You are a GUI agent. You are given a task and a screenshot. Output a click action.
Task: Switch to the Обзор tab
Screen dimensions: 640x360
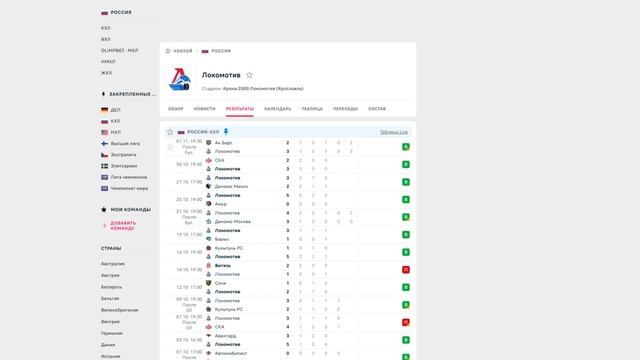coord(176,109)
